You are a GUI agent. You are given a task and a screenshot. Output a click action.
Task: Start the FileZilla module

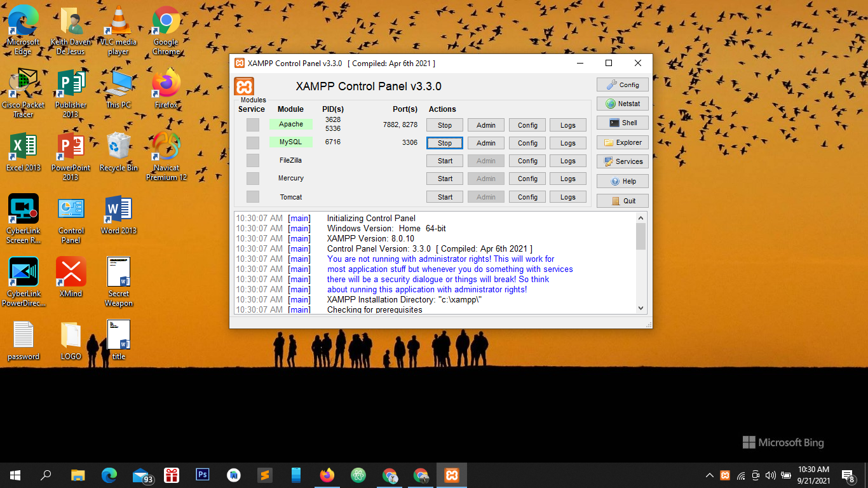click(445, 161)
